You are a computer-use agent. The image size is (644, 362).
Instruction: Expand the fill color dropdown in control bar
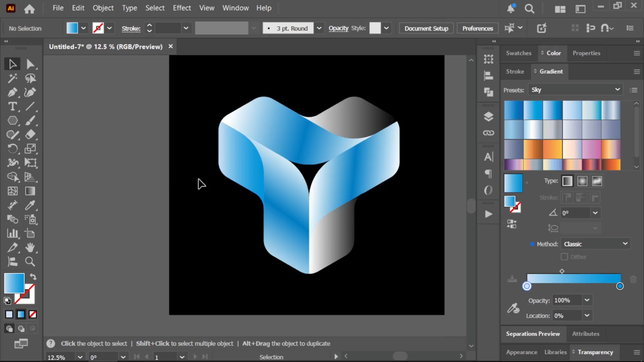click(84, 28)
